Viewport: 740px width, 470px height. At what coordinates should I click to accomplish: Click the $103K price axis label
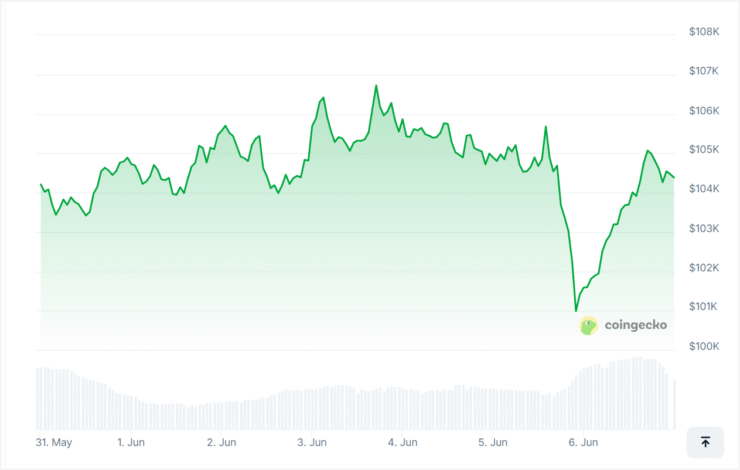pos(704,228)
